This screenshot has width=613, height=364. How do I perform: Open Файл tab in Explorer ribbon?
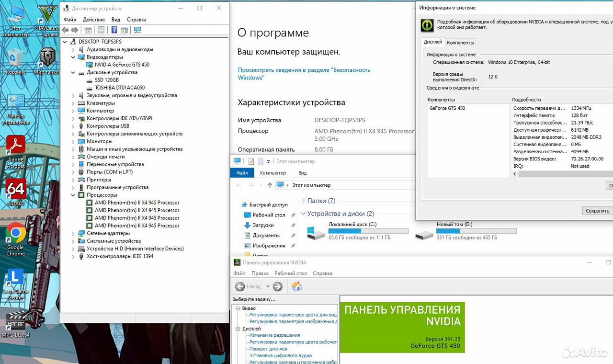click(x=242, y=173)
